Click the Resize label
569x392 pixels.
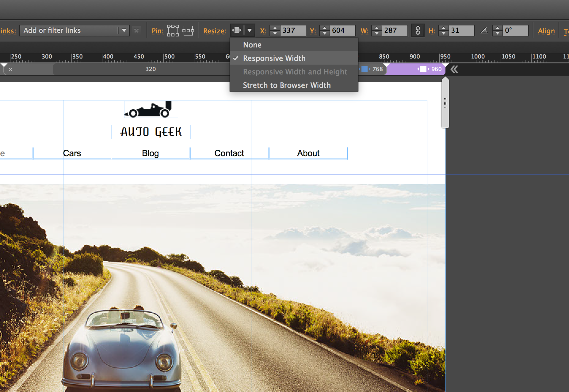pyautogui.click(x=215, y=31)
